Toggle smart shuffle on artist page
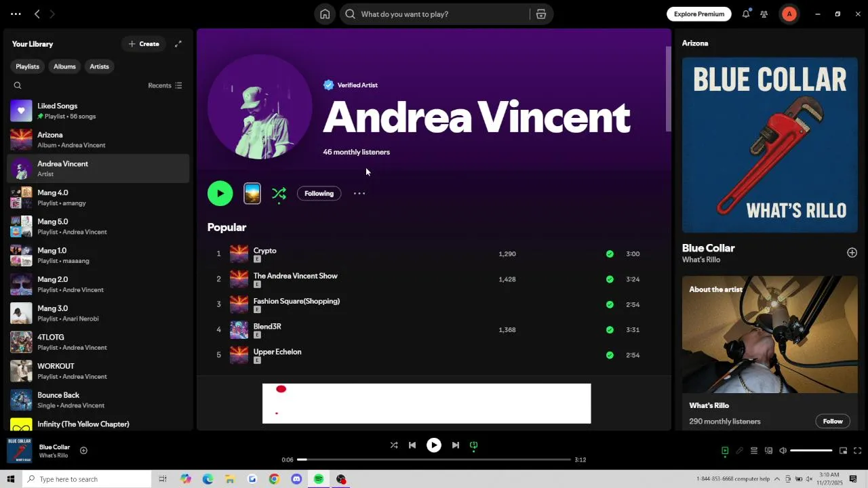This screenshot has width=868, height=488. pos(279,194)
